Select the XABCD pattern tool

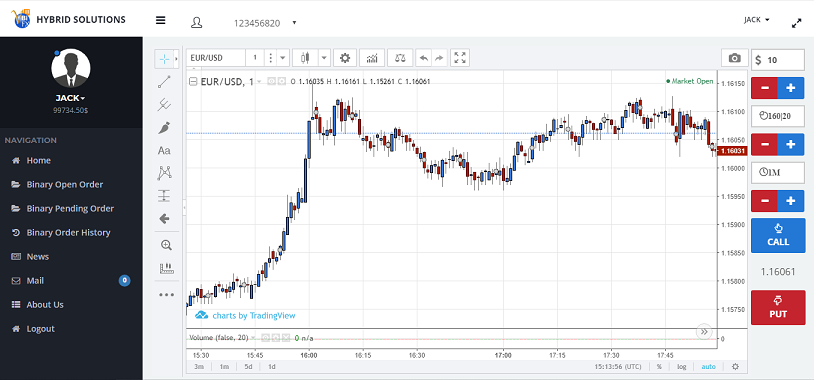click(x=164, y=173)
